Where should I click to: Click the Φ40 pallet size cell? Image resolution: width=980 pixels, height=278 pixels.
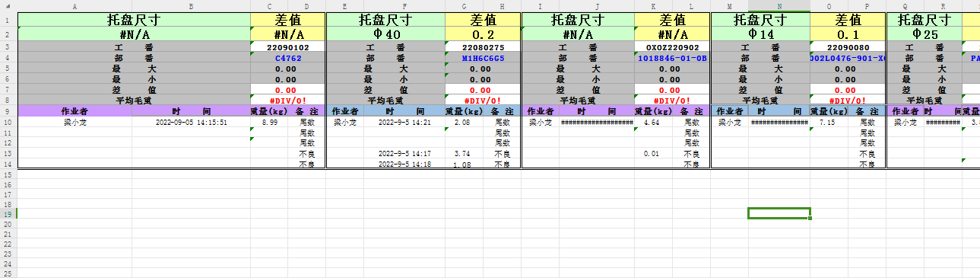pos(385,34)
